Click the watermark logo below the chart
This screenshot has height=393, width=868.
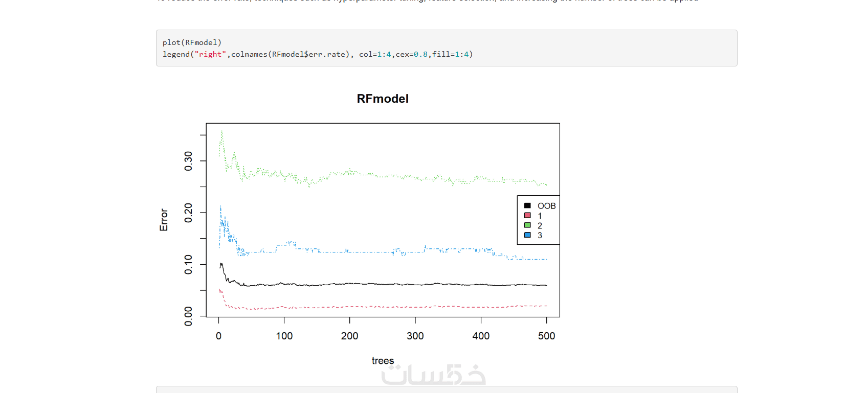(x=434, y=375)
